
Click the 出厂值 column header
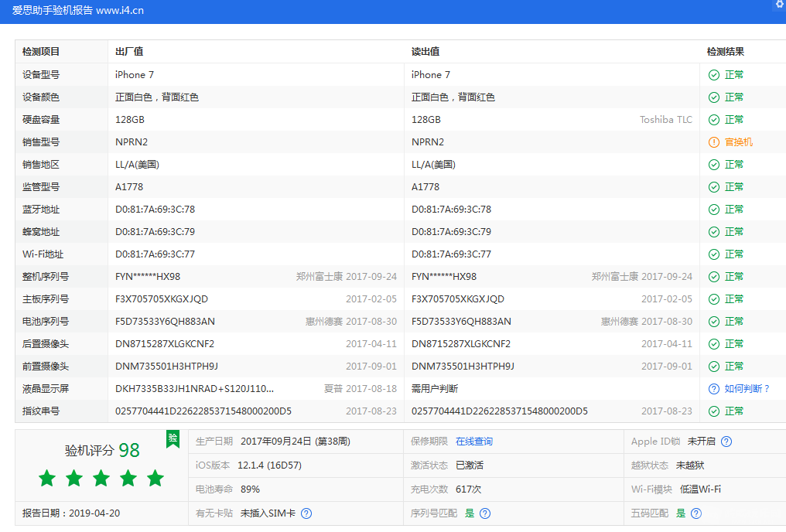click(129, 52)
